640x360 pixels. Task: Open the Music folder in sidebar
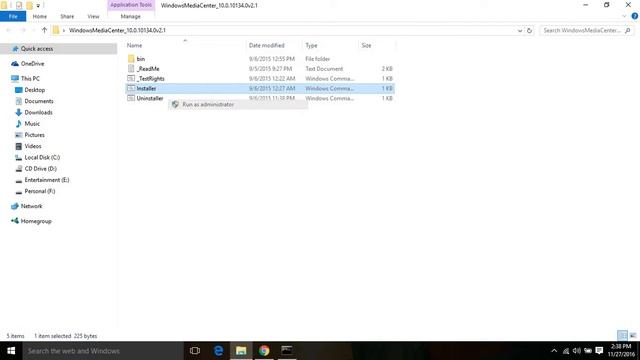pyautogui.click(x=32, y=124)
